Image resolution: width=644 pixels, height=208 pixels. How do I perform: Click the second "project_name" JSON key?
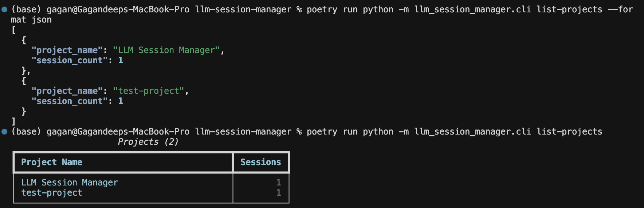click(67, 91)
